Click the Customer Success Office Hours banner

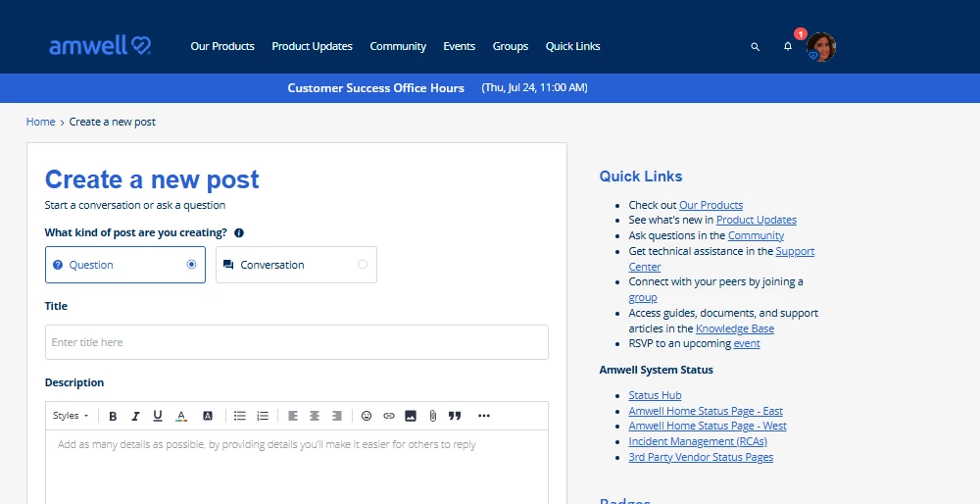(x=375, y=88)
